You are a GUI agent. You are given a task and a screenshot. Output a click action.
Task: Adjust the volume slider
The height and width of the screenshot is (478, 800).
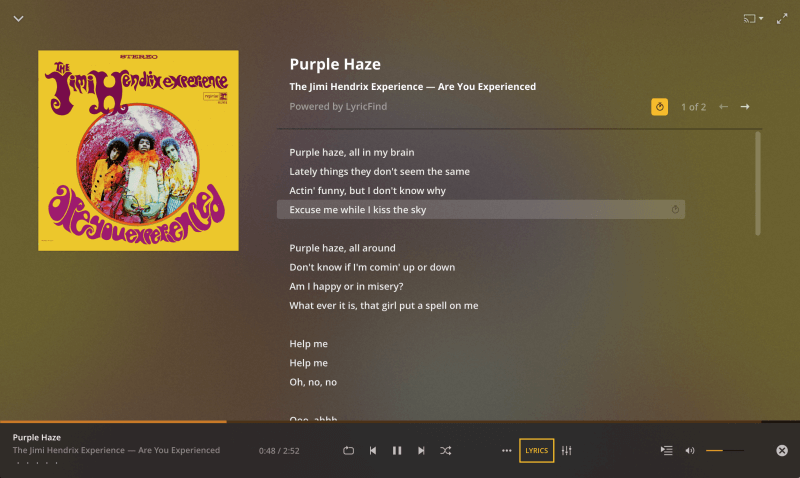tap(725, 450)
